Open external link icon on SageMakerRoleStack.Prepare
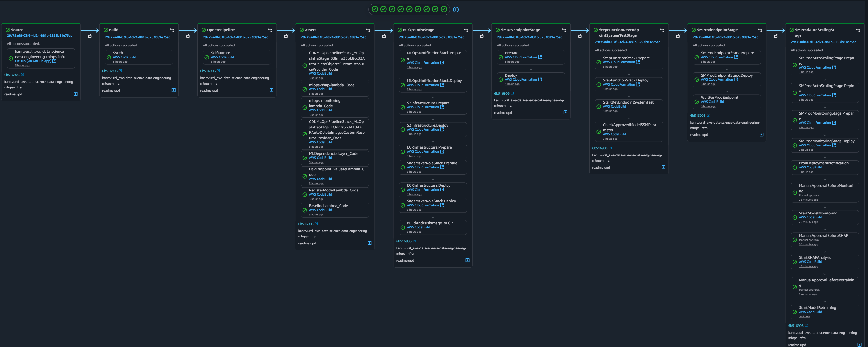Image resolution: width=868 pixels, height=347 pixels. pyautogui.click(x=442, y=167)
